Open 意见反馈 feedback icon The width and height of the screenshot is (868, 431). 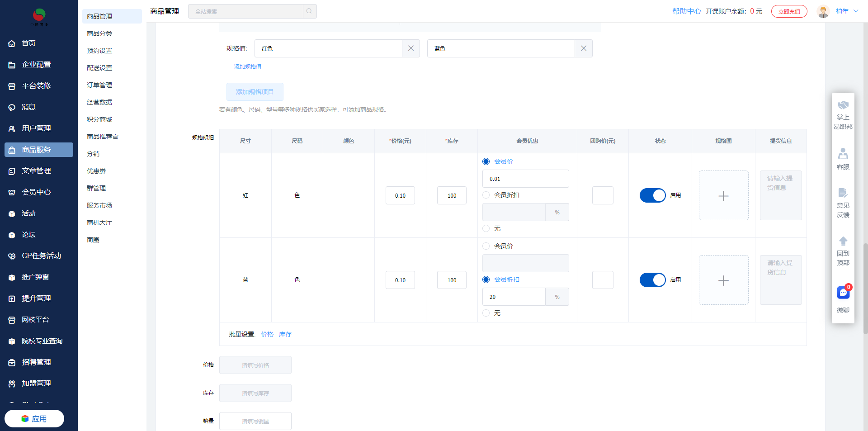(x=843, y=193)
